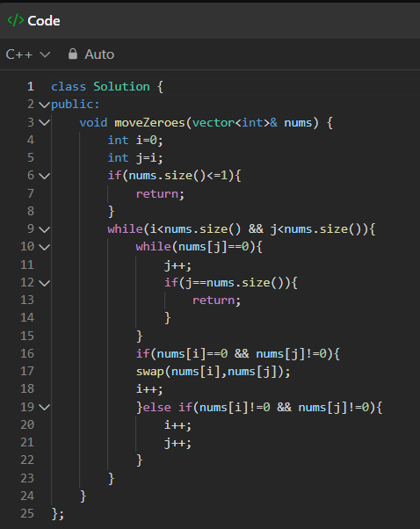420x529 pixels.
Task: Place cursor on 'class Solution {' line
Action: 107,87
